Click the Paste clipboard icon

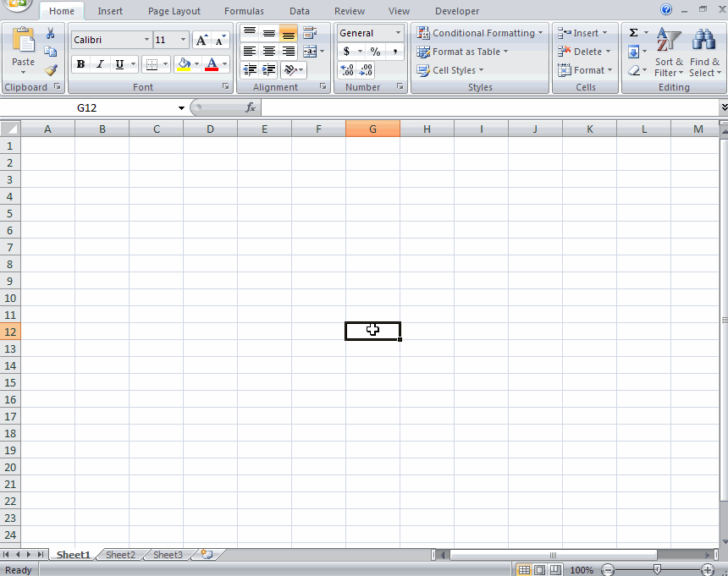click(23, 41)
